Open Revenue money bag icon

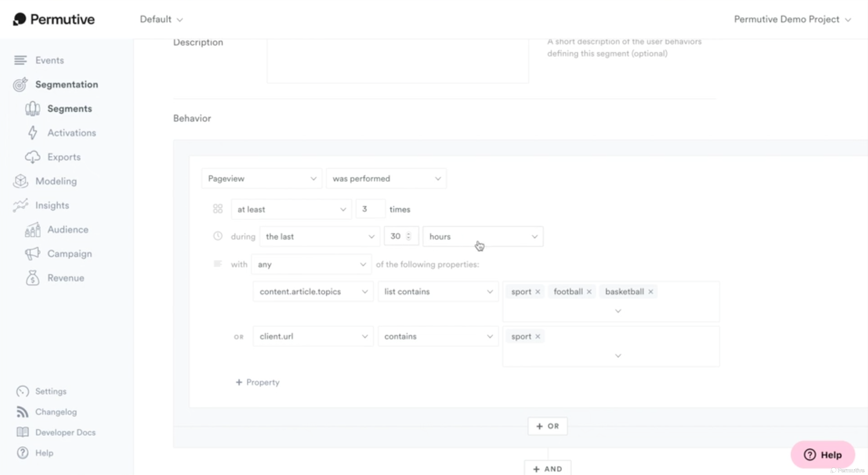coord(33,278)
